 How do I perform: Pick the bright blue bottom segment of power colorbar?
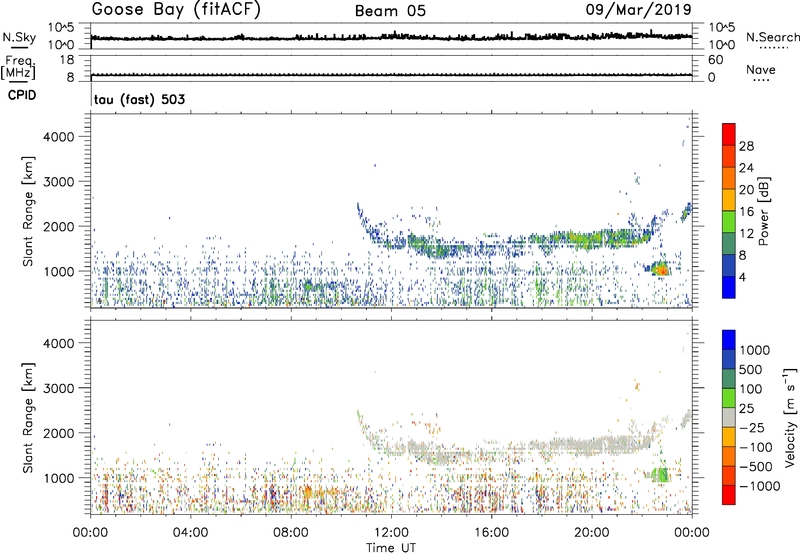[729, 287]
